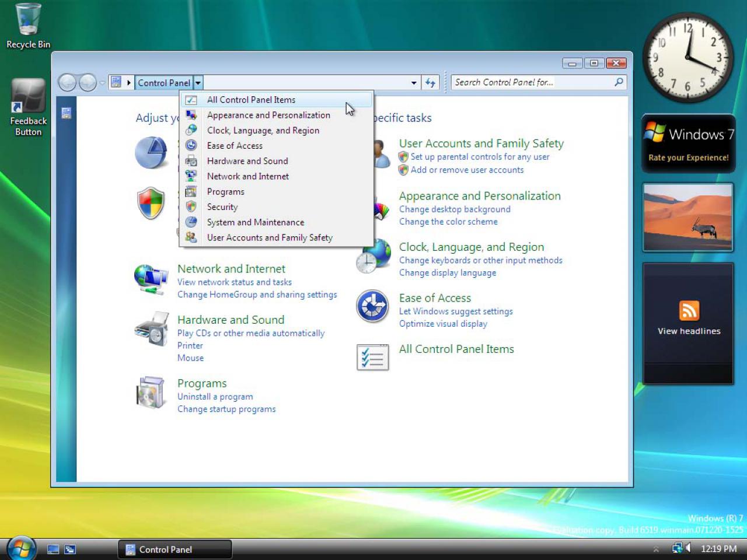Viewport: 747px width, 560px height.
Task: Select Hardware and Sound in dropdown menu
Action: (276, 161)
